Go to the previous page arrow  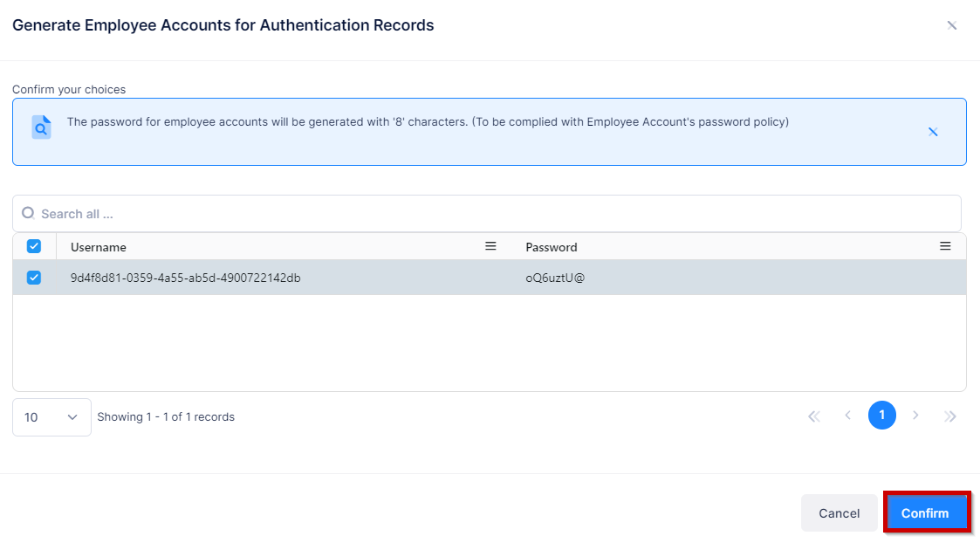(x=847, y=416)
